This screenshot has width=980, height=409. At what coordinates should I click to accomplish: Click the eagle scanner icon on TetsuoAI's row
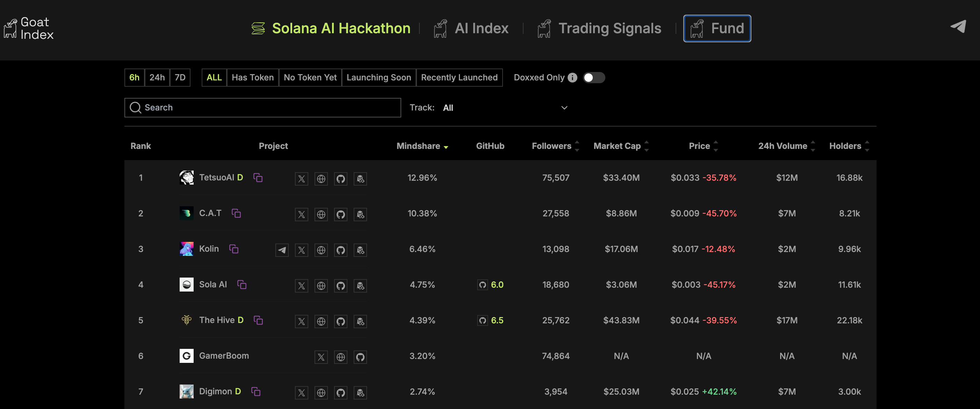[360, 178]
